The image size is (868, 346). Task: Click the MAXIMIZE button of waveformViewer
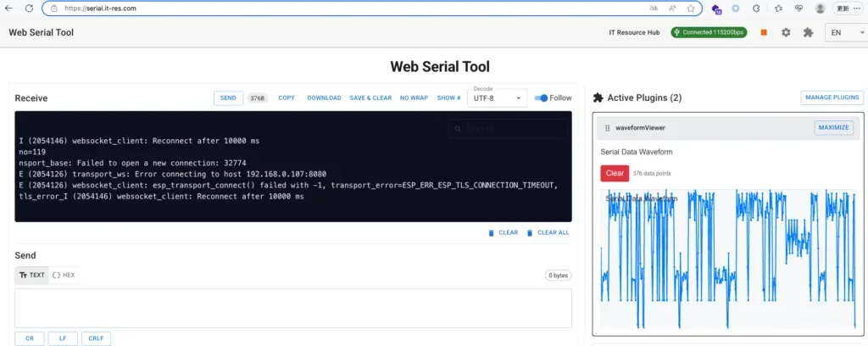click(834, 127)
